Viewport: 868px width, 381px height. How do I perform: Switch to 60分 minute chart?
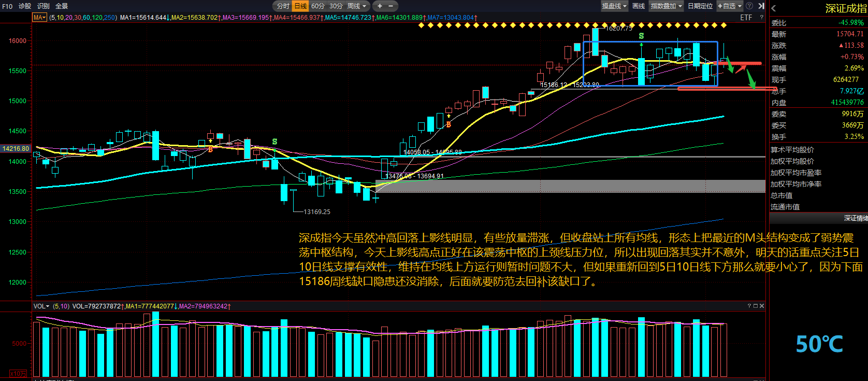pyautogui.click(x=318, y=6)
